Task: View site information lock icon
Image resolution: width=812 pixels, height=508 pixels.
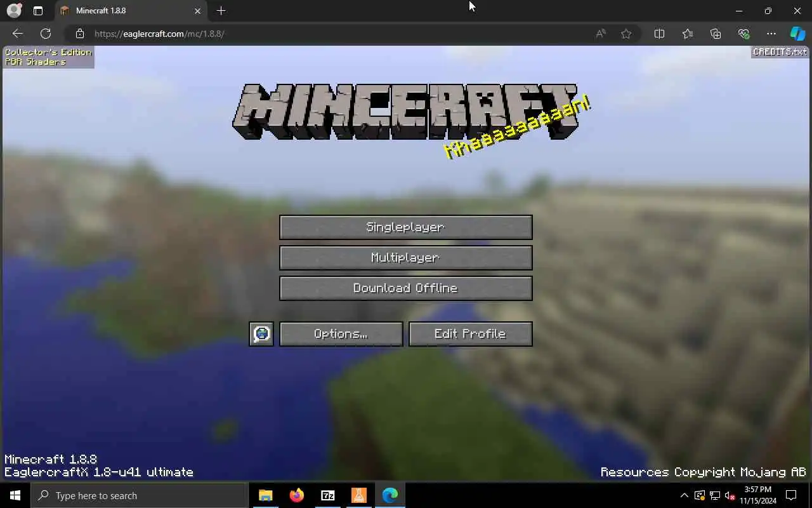Action: (x=79, y=34)
